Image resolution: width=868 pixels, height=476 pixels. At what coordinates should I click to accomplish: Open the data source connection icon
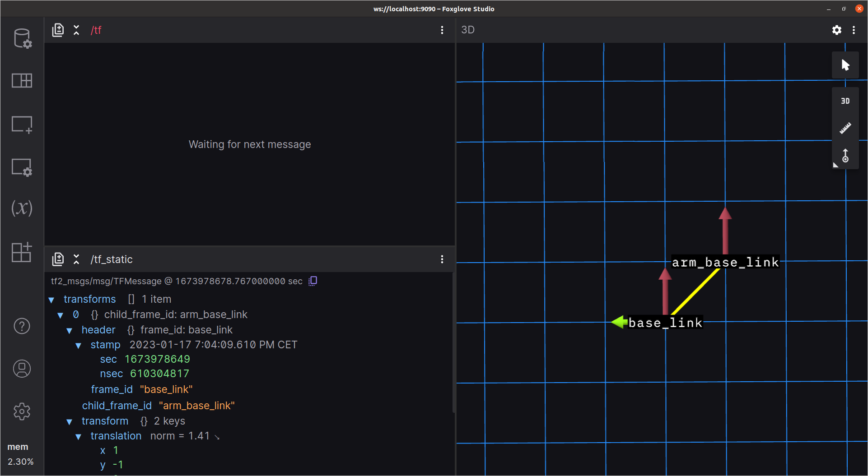point(22,38)
